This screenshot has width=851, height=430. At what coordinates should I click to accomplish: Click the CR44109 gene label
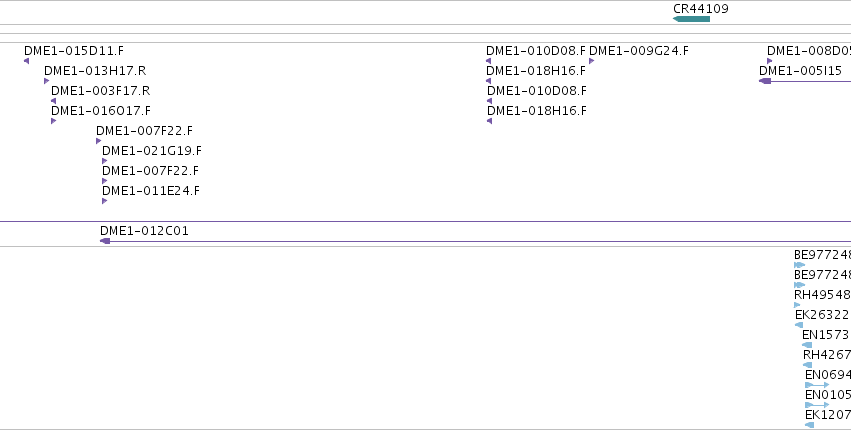(x=701, y=9)
